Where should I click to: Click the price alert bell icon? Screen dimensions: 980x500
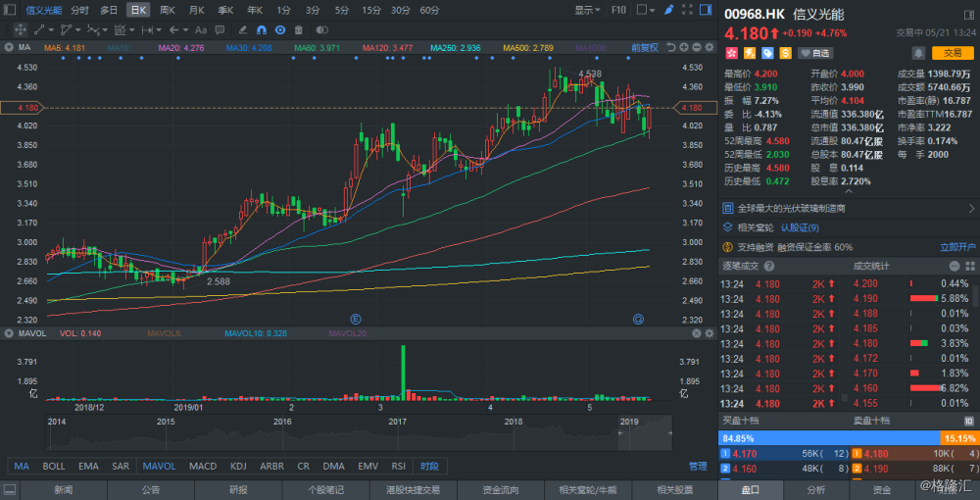tap(919, 53)
